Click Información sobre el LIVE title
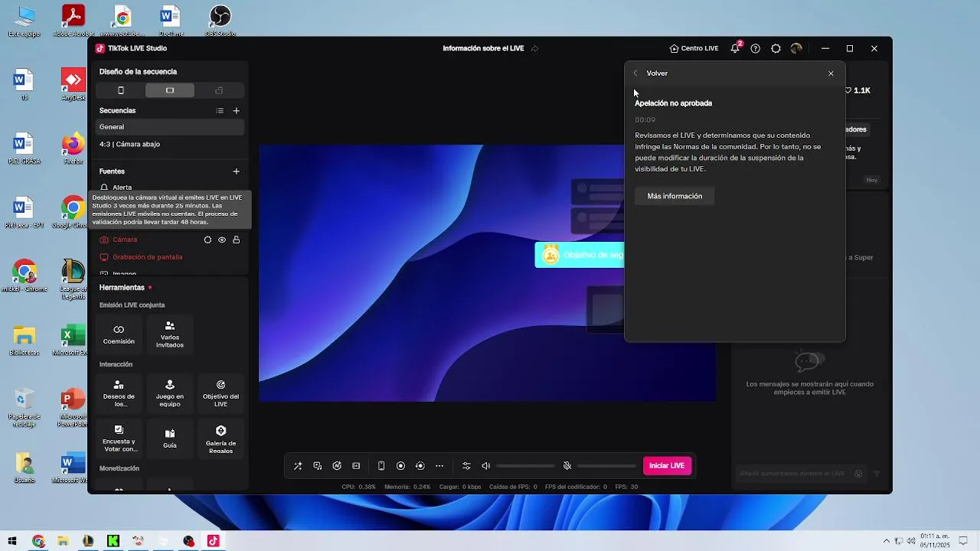The height and width of the screenshot is (551, 980). pos(483,48)
